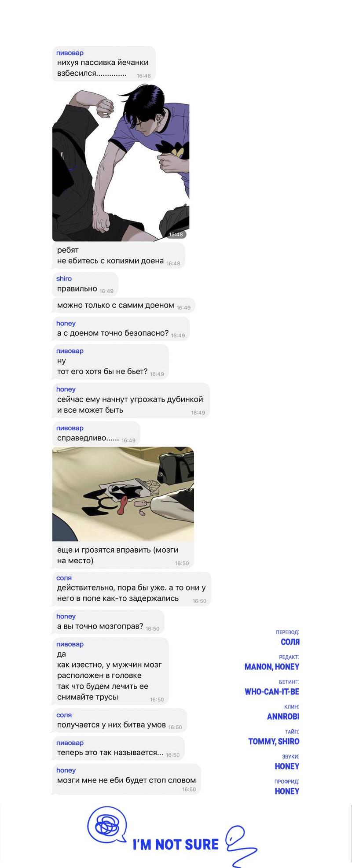This screenshot has width=352, height=868.
Task: Select message 'теперь это так называется...'
Action: (118, 748)
